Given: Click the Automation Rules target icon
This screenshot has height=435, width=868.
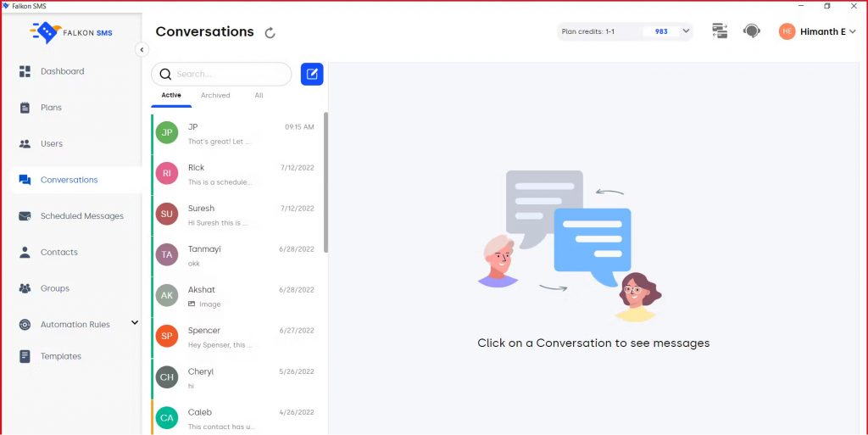Looking at the screenshot, I should (25, 325).
